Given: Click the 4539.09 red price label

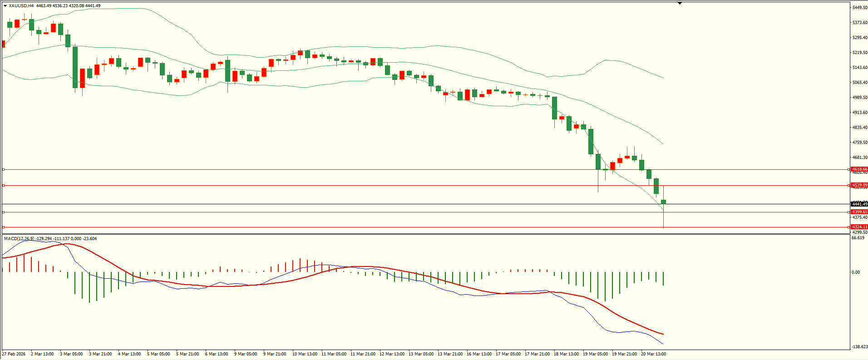Looking at the screenshot, I should point(859,185).
